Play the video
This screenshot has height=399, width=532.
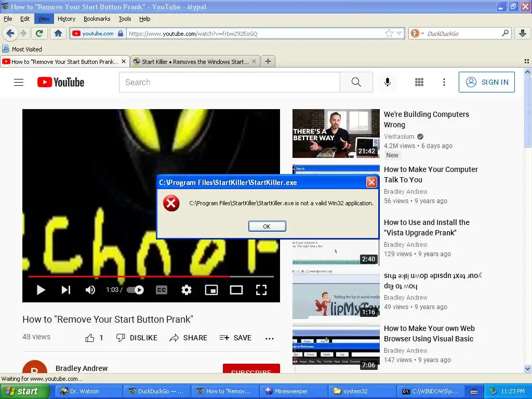41,290
